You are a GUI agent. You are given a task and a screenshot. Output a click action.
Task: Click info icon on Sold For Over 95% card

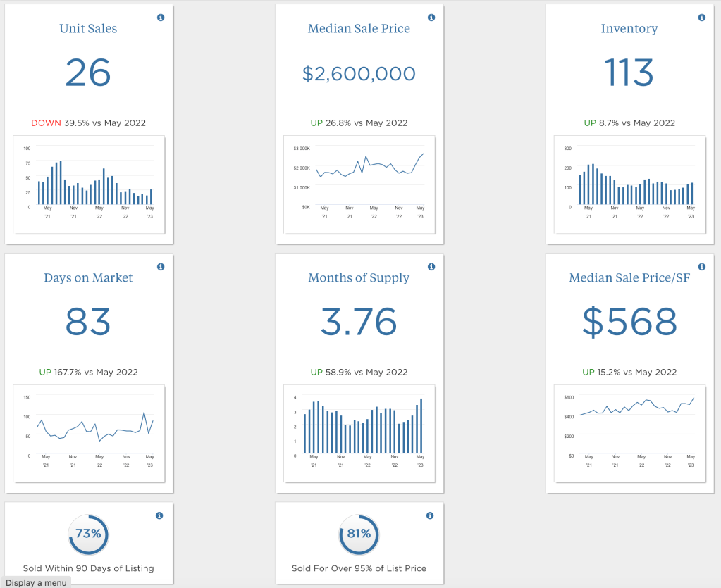coord(430,516)
